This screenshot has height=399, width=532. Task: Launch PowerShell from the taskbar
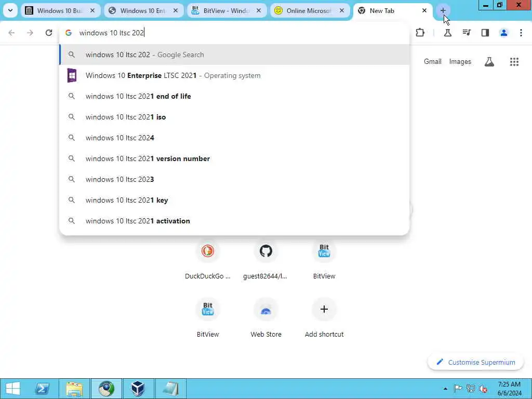coord(43,389)
